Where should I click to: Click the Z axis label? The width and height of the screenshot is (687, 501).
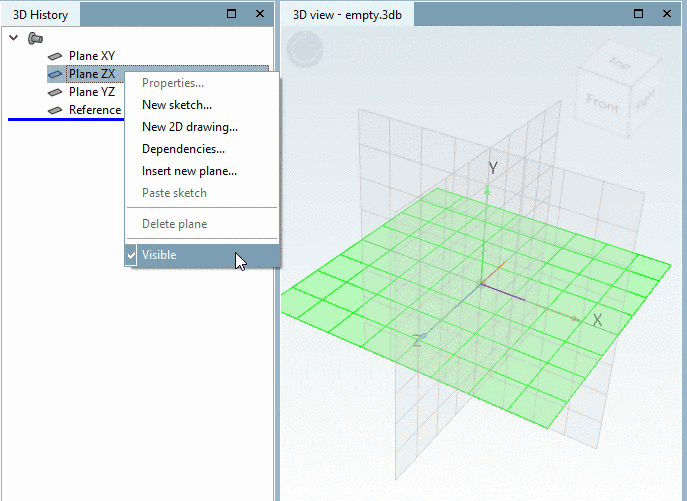(x=419, y=340)
